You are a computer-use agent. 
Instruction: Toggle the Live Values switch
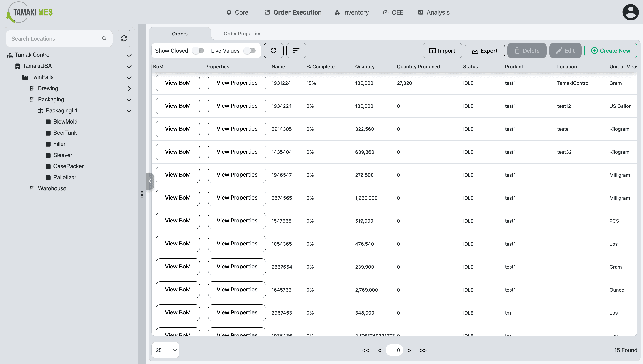(x=250, y=51)
